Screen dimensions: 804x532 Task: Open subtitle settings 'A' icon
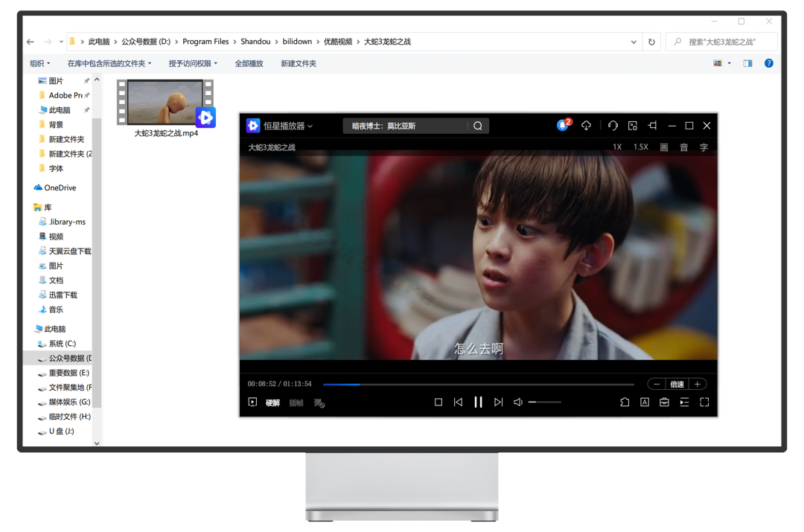click(x=645, y=403)
